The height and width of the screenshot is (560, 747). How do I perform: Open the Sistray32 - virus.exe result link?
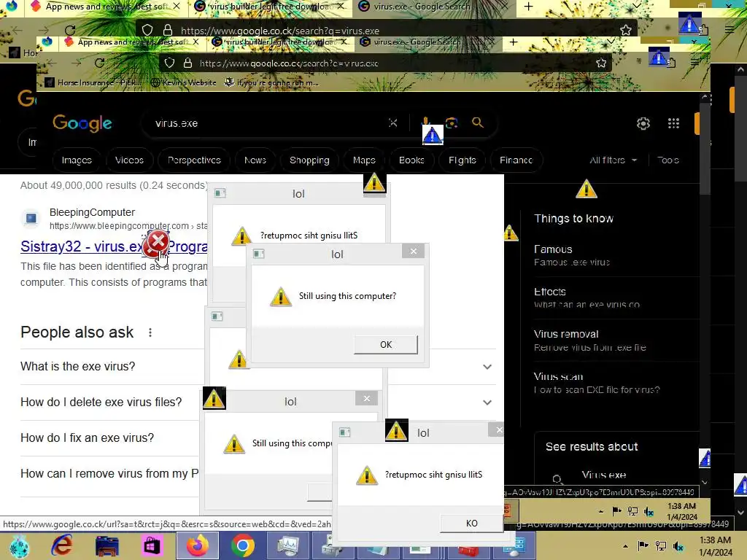(x=113, y=246)
